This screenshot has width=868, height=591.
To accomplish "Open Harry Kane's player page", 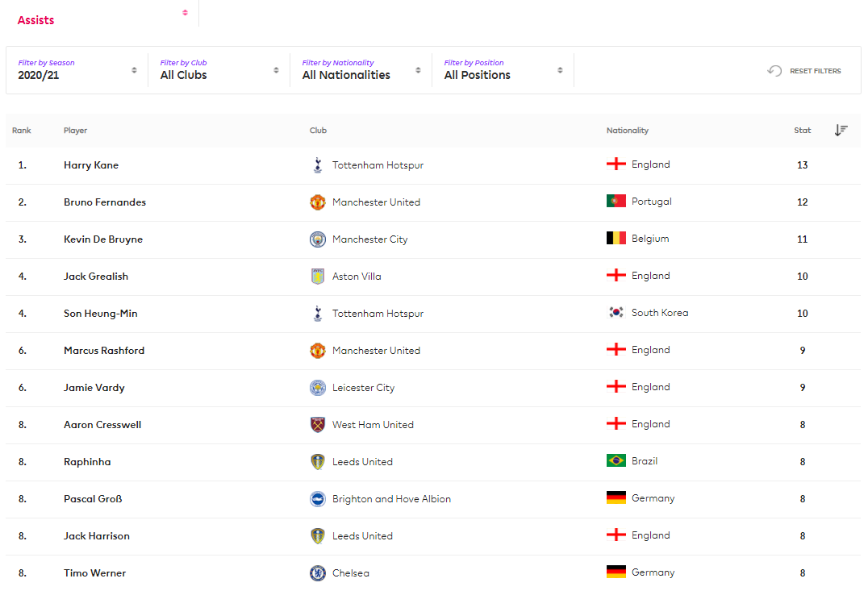I will [91, 165].
